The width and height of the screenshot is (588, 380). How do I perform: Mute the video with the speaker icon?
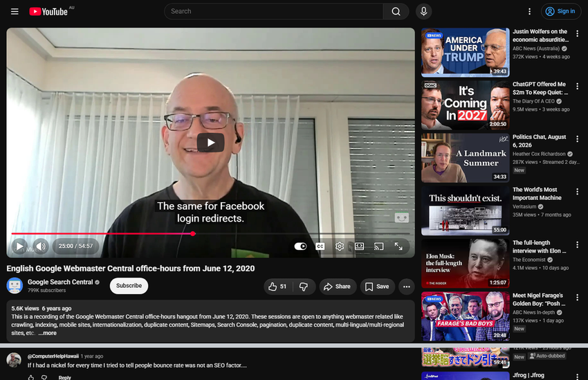[x=41, y=246]
